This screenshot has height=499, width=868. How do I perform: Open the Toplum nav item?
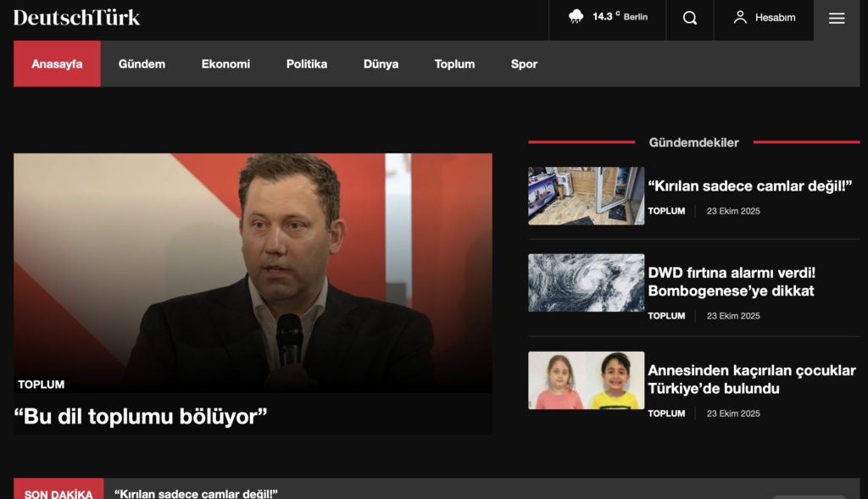coord(454,64)
